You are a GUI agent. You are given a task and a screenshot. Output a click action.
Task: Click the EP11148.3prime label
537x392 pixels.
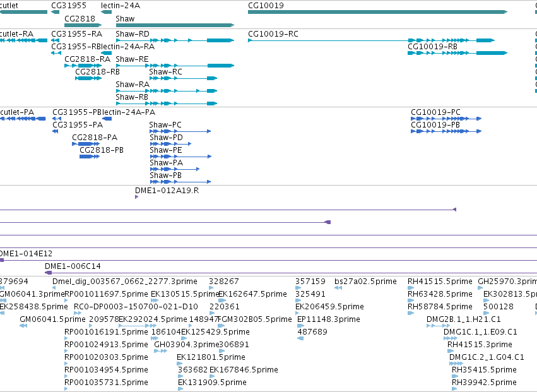pyautogui.click(x=328, y=319)
